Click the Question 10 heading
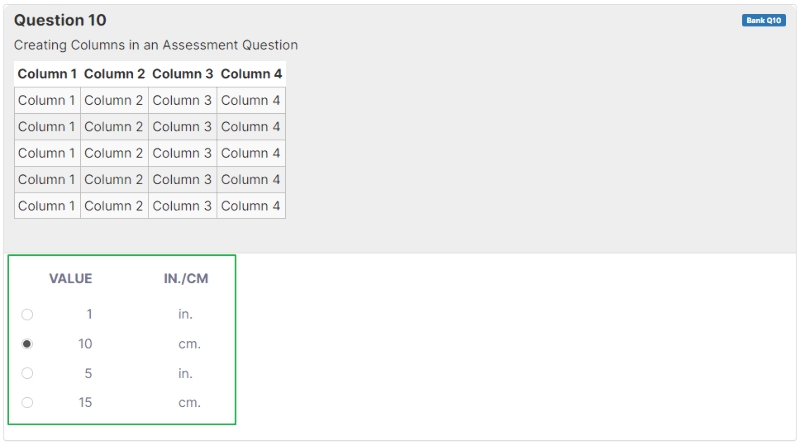 (60, 20)
